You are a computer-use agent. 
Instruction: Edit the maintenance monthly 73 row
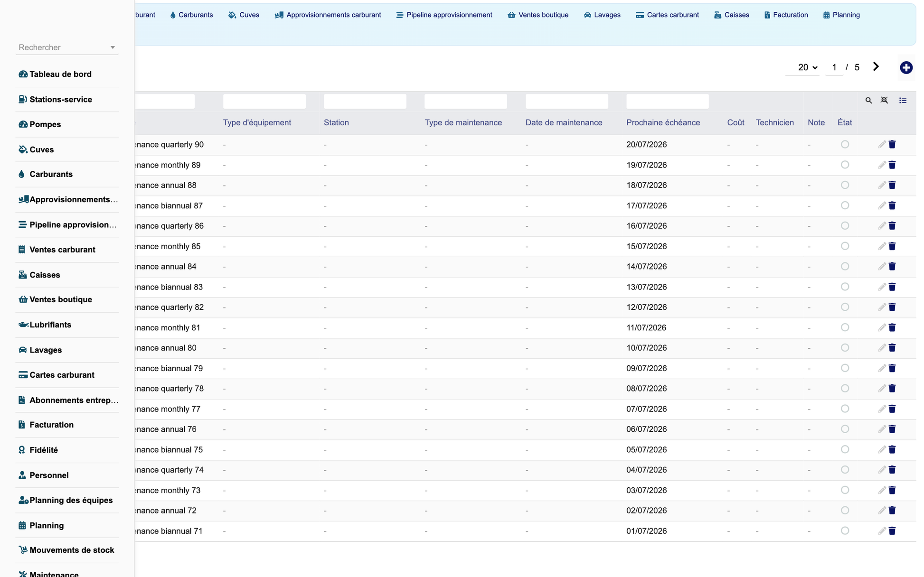coord(882,490)
